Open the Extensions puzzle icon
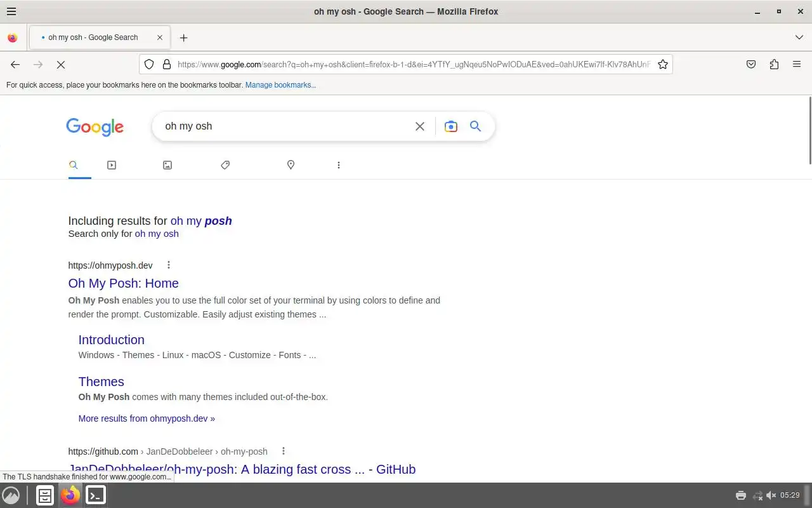This screenshot has width=812, height=508. [x=774, y=64]
